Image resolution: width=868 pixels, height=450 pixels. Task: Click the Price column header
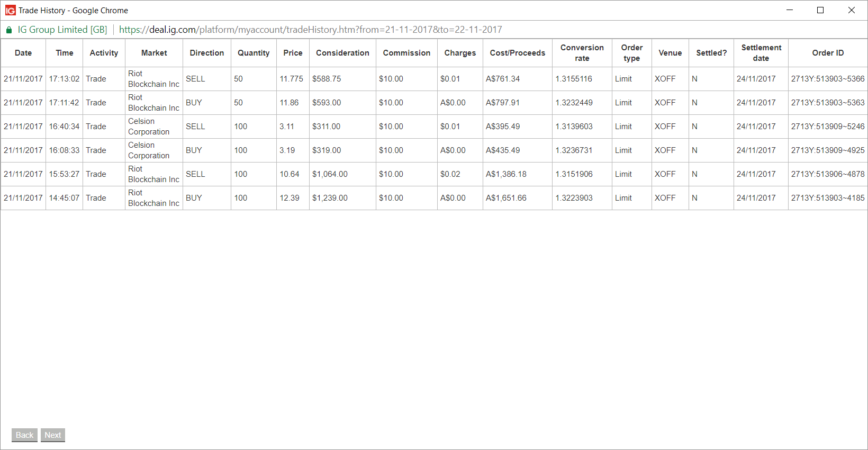pos(293,53)
